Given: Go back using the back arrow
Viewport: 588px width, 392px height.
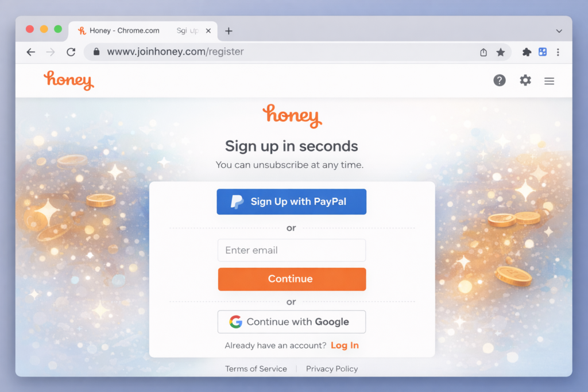Looking at the screenshot, I should coord(31,52).
